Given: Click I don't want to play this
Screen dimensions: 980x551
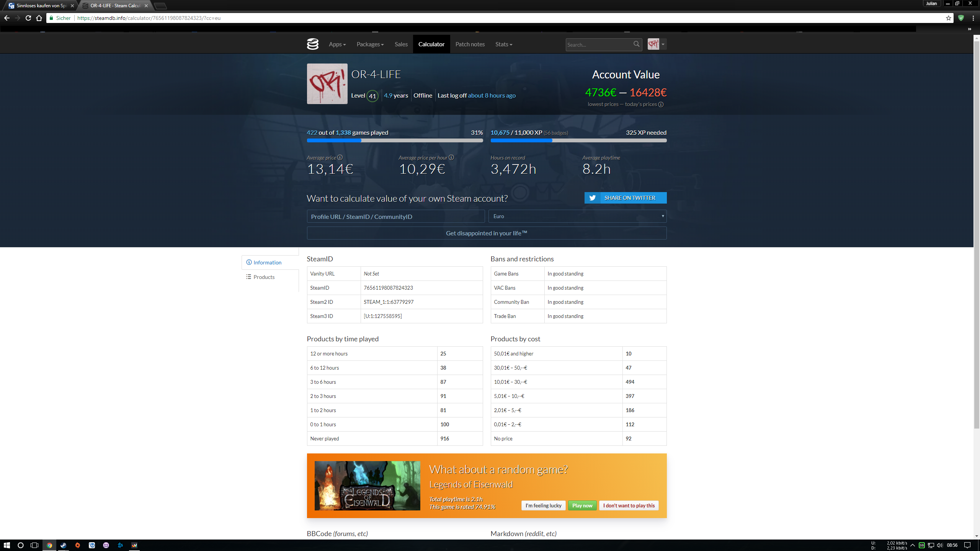Looking at the screenshot, I should (x=629, y=505).
